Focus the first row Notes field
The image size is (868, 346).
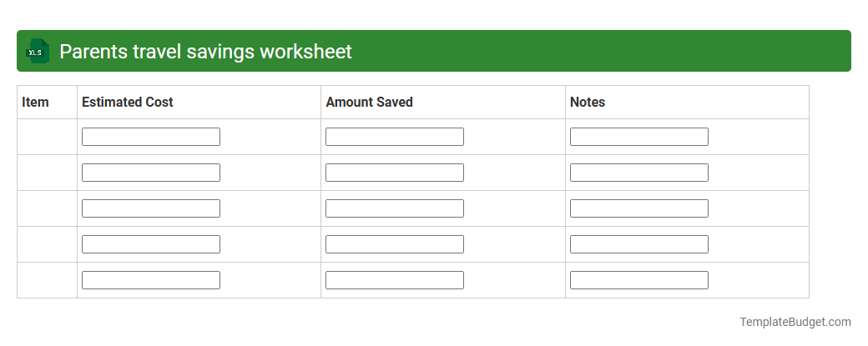click(x=639, y=137)
